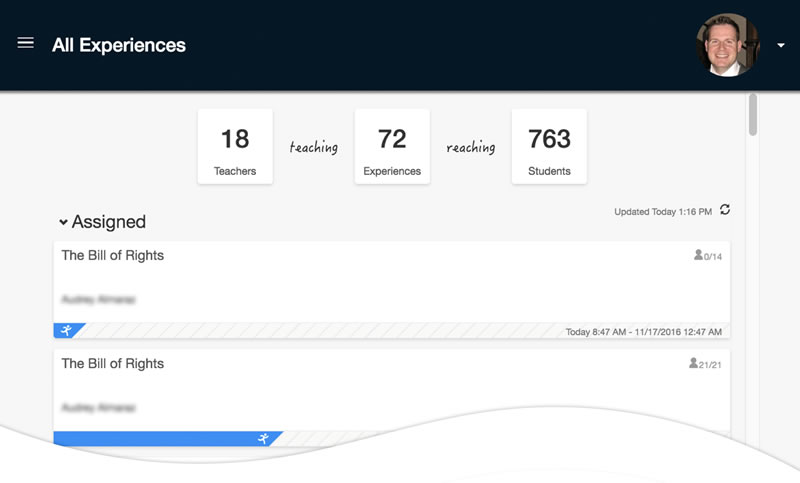Click the student count icon showing 21/21
The width and height of the screenshot is (800, 483).
[693, 363]
